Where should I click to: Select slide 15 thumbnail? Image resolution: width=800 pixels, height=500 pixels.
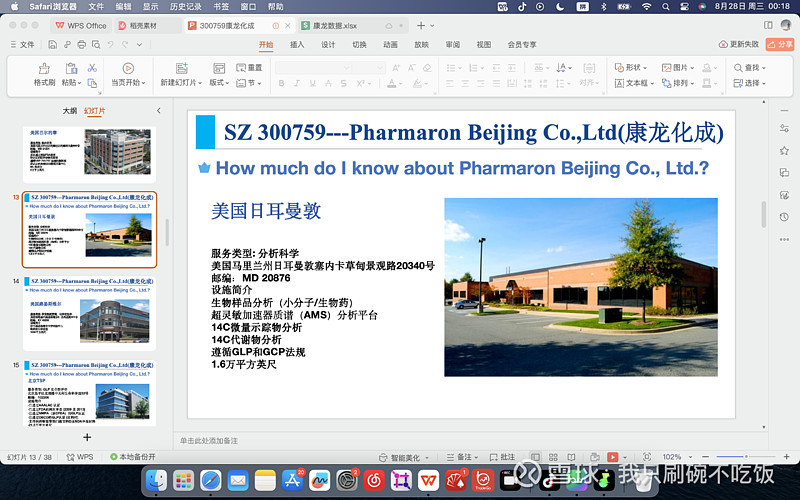(x=89, y=393)
